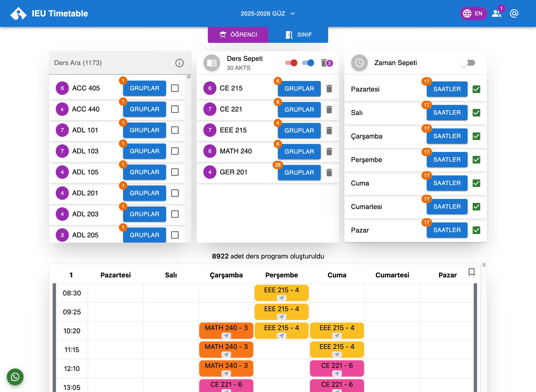Toggle the Zaman Sepeti switch

[467, 63]
